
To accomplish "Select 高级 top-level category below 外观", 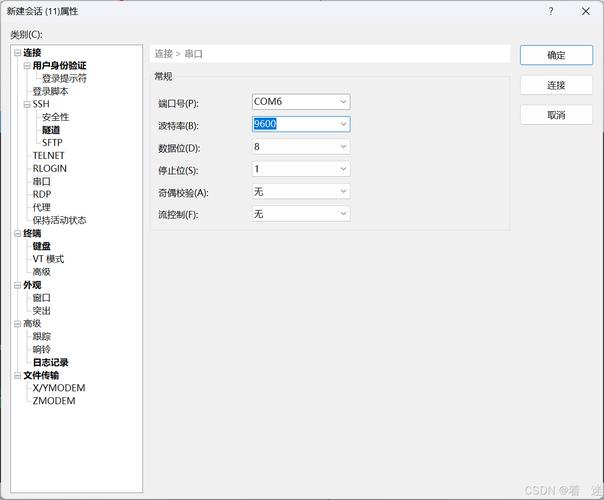I will (x=32, y=324).
